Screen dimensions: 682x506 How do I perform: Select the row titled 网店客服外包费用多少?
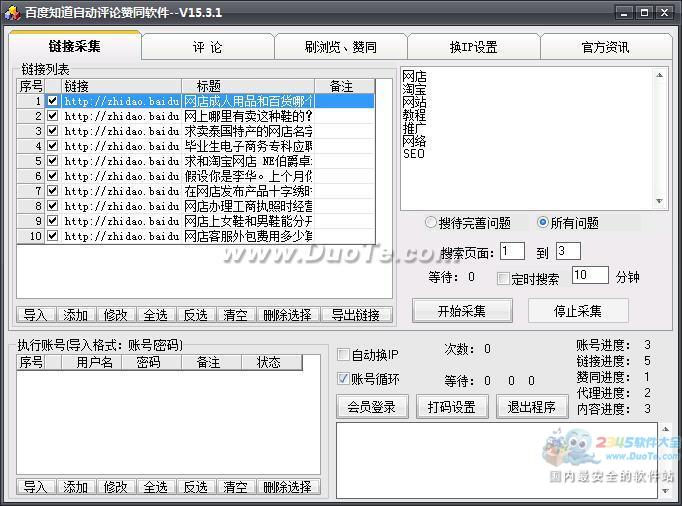click(x=196, y=236)
